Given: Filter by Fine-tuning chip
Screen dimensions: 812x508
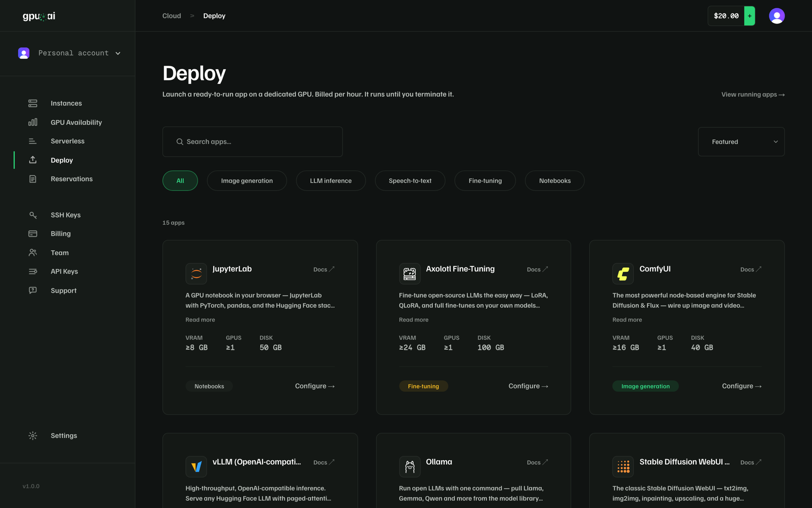Looking at the screenshot, I should point(485,181).
